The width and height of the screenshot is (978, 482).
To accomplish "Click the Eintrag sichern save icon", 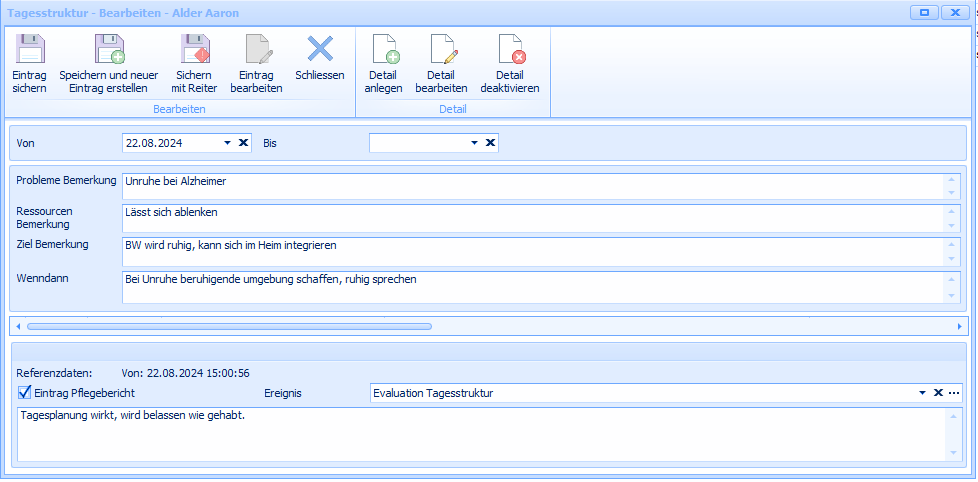I will [x=30, y=50].
